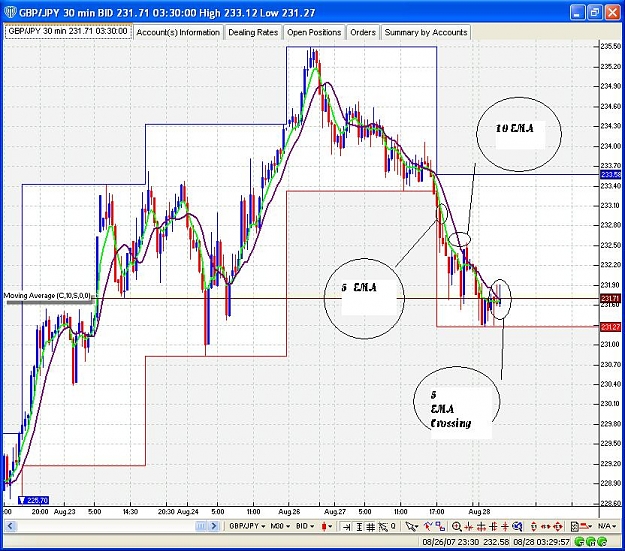Click the red horizontal scroll arrows icon

(546, 527)
